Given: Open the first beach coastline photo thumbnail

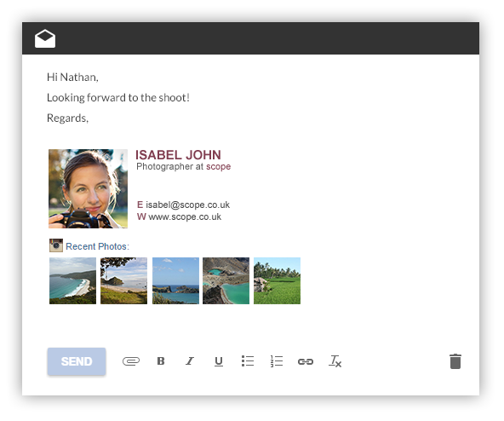Looking at the screenshot, I should pos(72,280).
